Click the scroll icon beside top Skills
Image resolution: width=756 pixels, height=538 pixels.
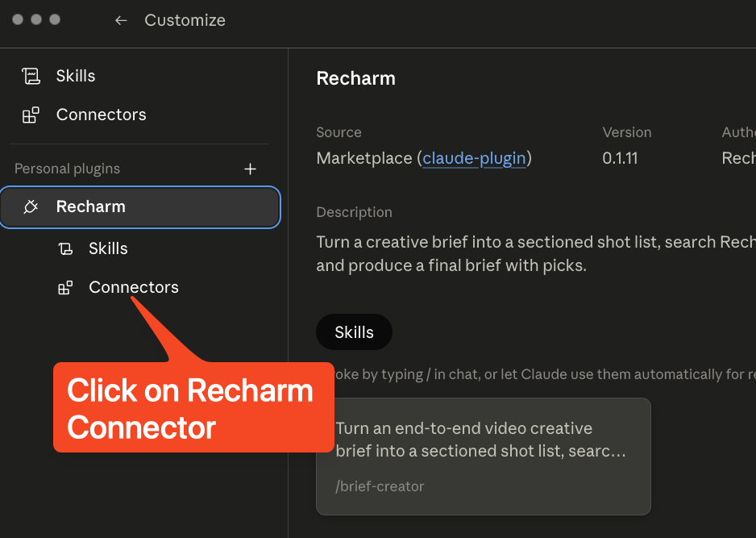tap(31, 77)
